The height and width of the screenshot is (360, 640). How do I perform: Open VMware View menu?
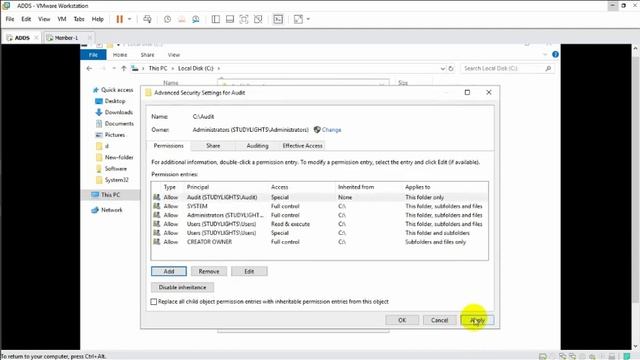click(44, 19)
